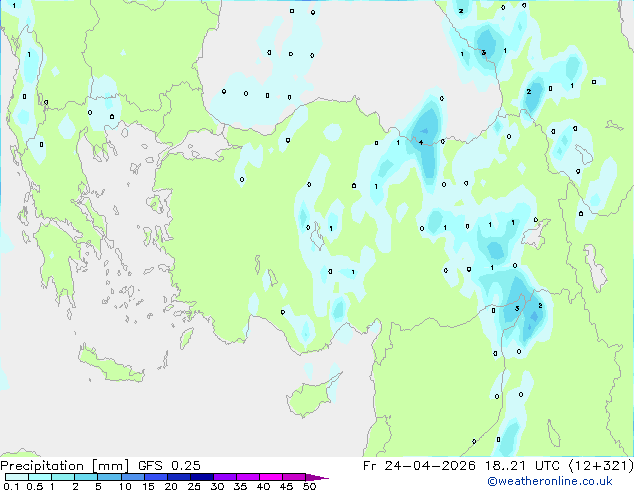The image size is (634, 490).
Task: Click the precipitation value "4" on map
Action: pos(421,142)
